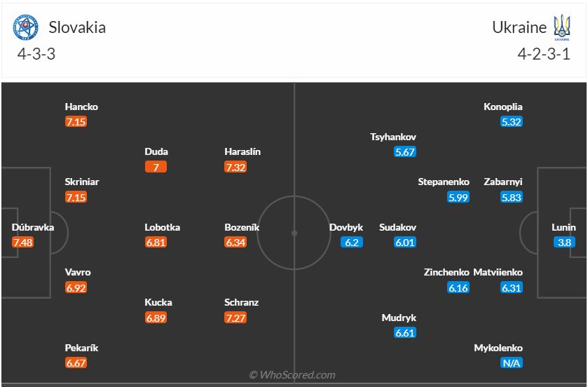This screenshot has height=387, width=588.
Task: Click Pekarík's 6.67 rating badge
Action: click(x=76, y=363)
